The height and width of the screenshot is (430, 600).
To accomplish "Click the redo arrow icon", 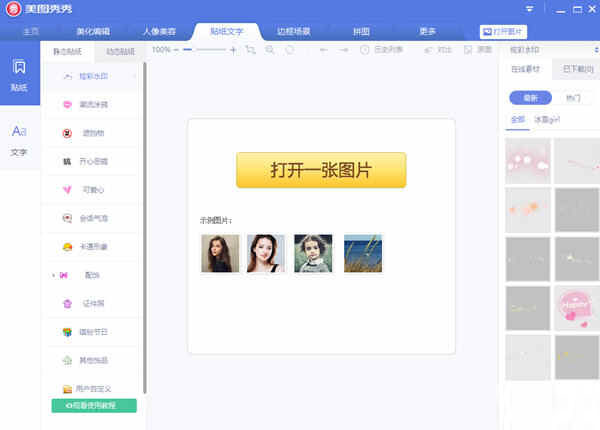I will pos(343,49).
